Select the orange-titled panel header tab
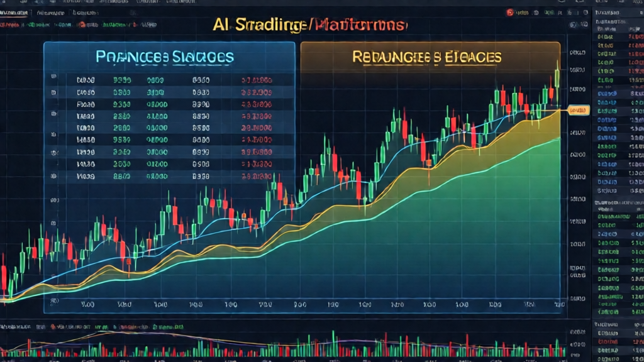644x362 pixels. point(427,57)
